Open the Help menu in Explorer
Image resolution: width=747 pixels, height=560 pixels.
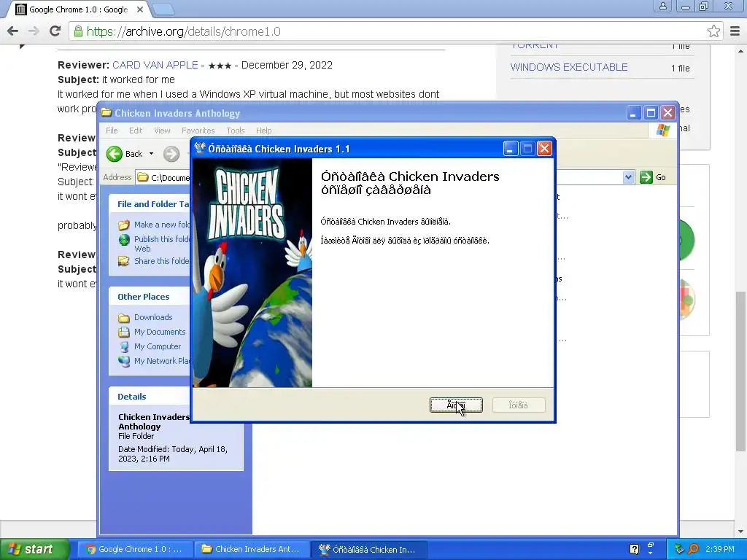coord(263,131)
